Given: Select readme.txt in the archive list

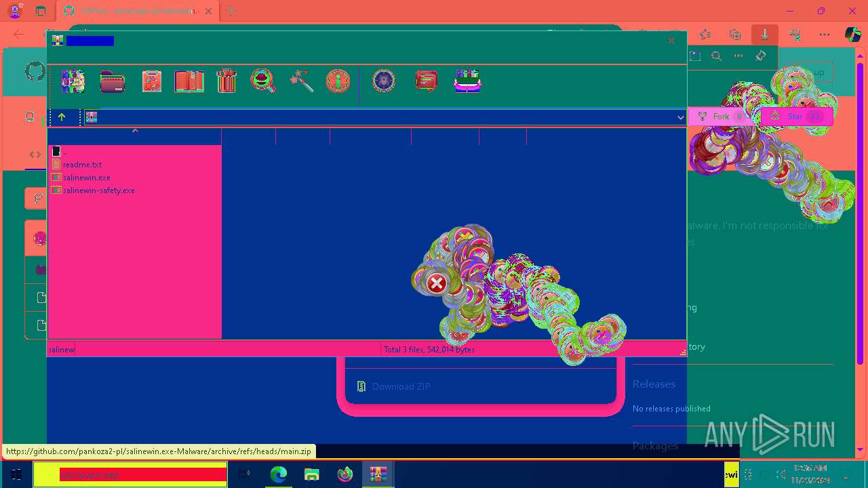Looking at the screenshot, I should [x=82, y=165].
